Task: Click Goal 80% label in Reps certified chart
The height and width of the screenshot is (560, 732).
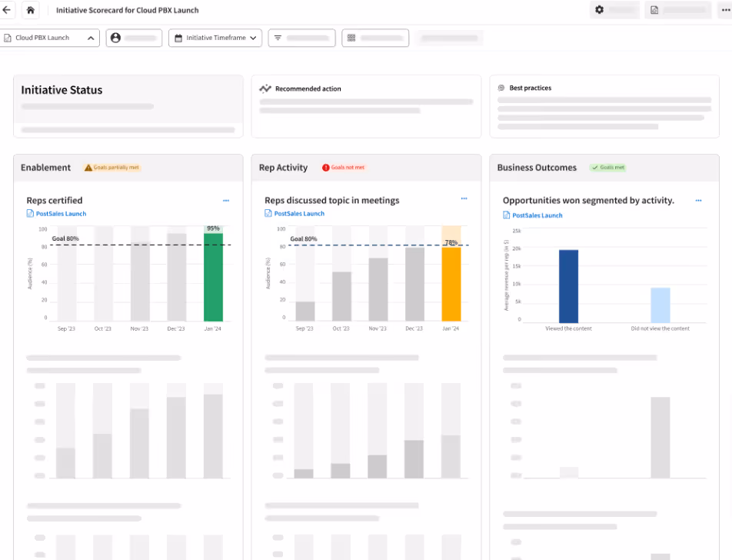Action: pyautogui.click(x=65, y=238)
